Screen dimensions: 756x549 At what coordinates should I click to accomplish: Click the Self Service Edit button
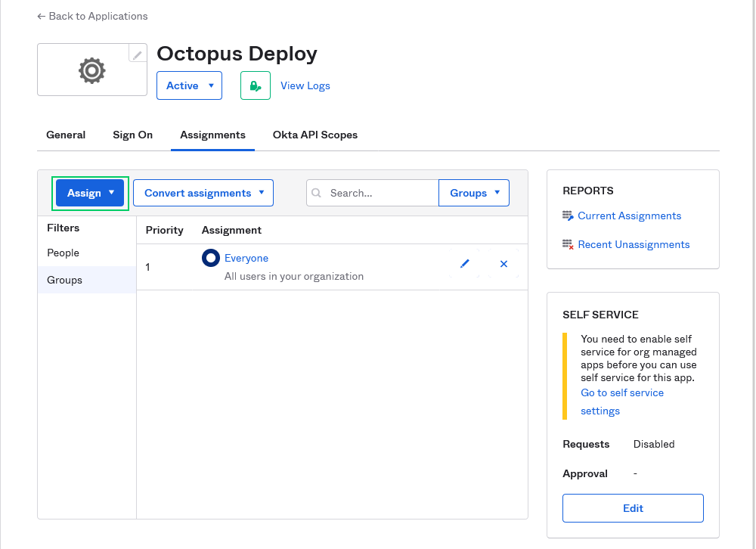pyautogui.click(x=633, y=508)
